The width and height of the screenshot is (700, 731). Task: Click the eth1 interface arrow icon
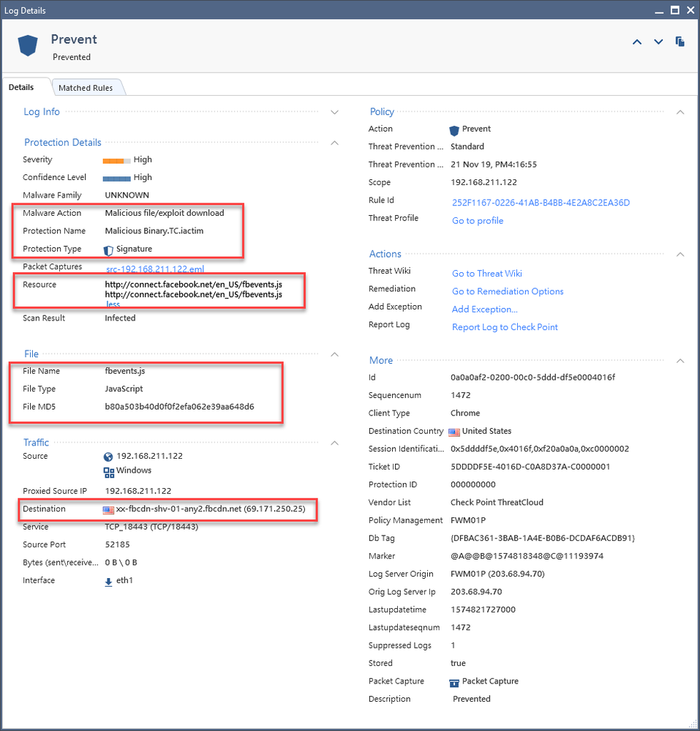tap(109, 581)
